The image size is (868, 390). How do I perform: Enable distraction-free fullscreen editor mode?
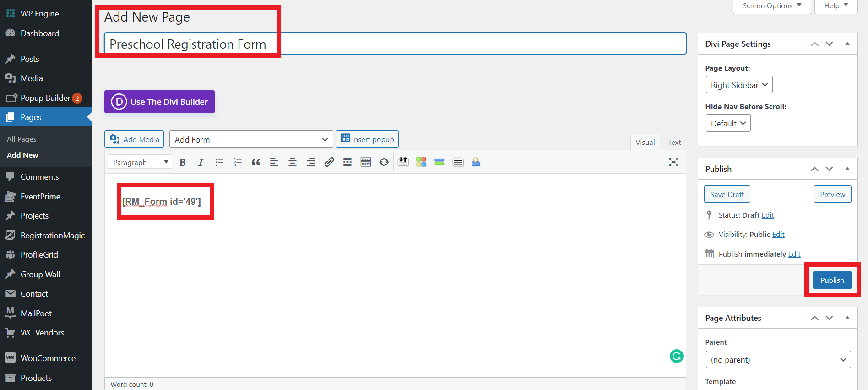pos(673,162)
